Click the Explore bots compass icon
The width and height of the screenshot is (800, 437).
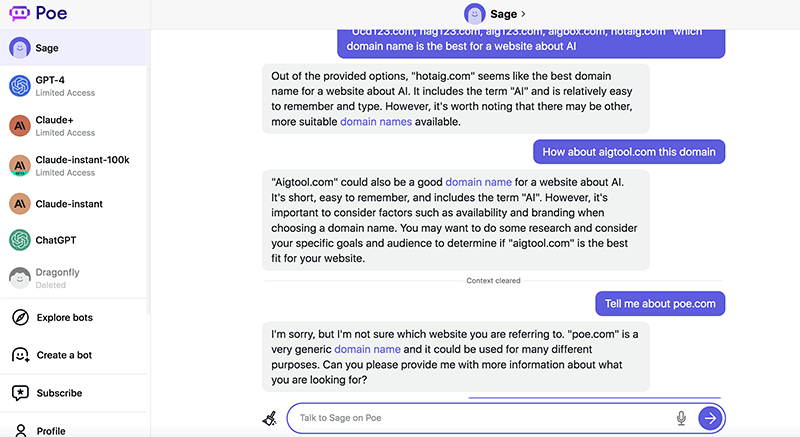coord(20,318)
